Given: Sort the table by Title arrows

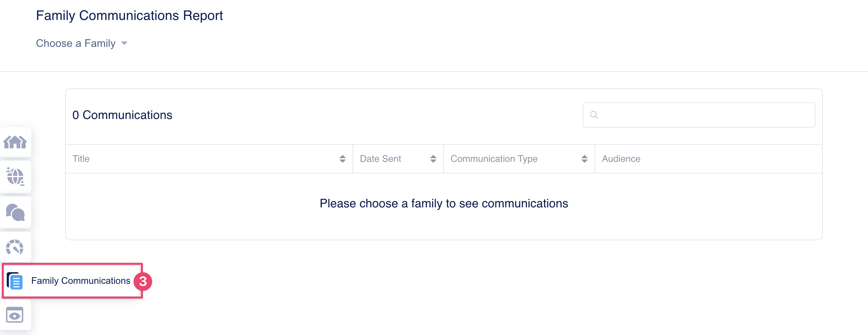Looking at the screenshot, I should [342, 159].
